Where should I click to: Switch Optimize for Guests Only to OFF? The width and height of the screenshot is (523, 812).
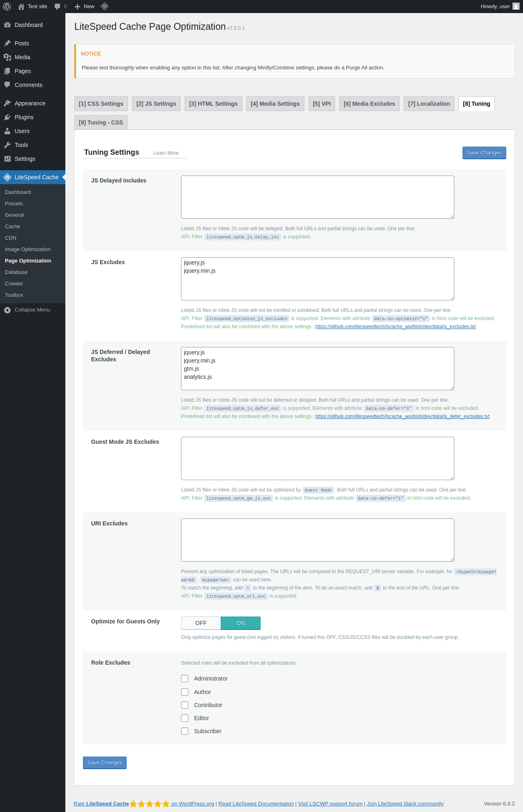click(x=201, y=623)
